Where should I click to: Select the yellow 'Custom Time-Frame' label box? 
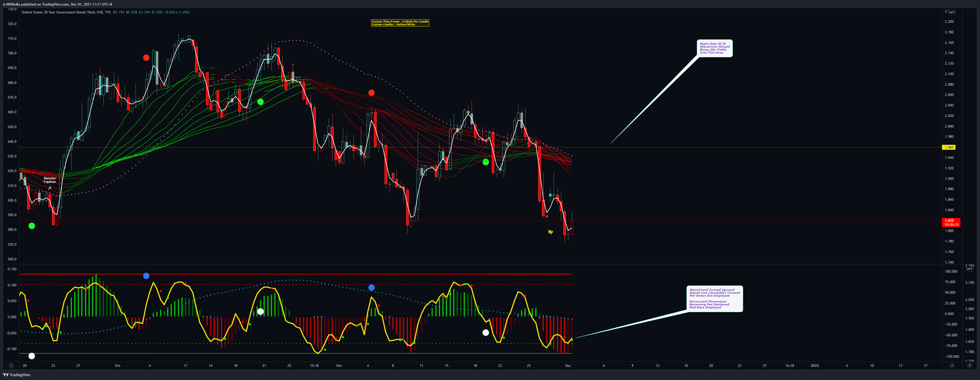(x=400, y=23)
